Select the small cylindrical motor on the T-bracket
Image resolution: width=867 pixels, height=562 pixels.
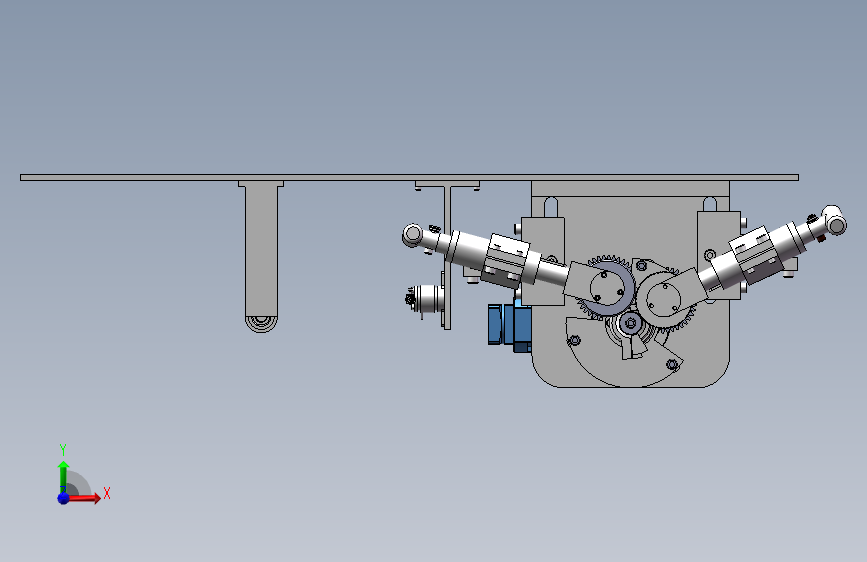pyautogui.click(x=426, y=300)
